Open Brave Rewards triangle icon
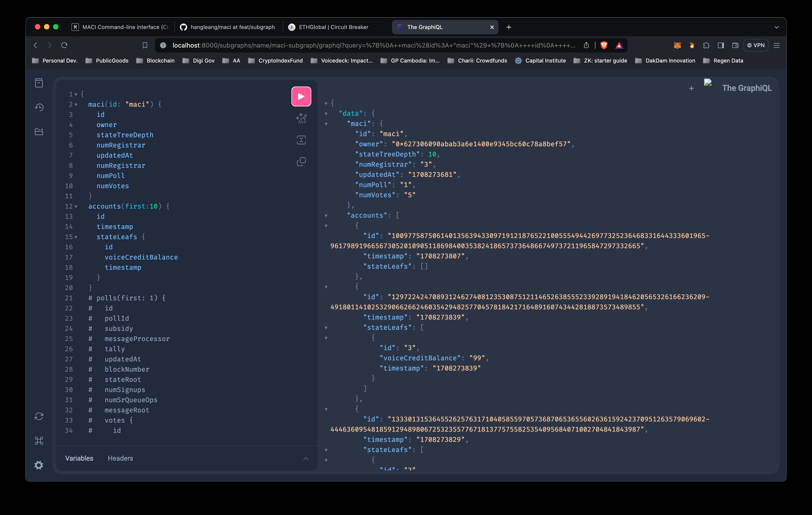 pyautogui.click(x=619, y=45)
